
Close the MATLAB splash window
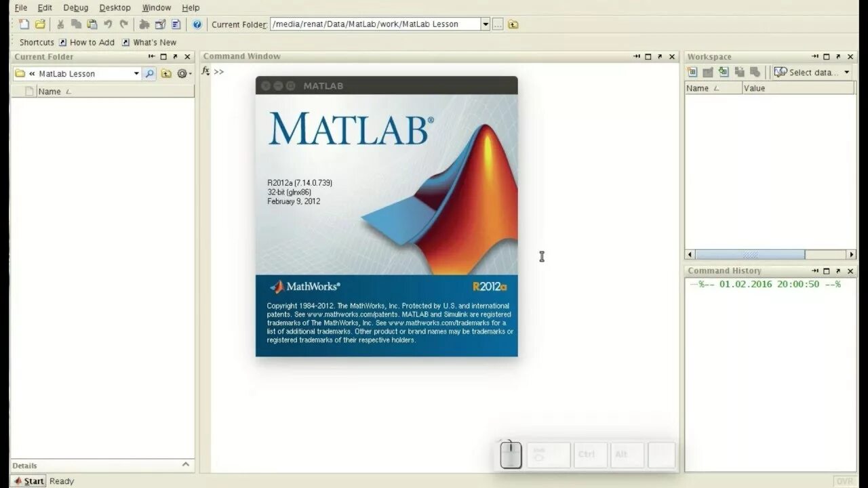(266, 85)
